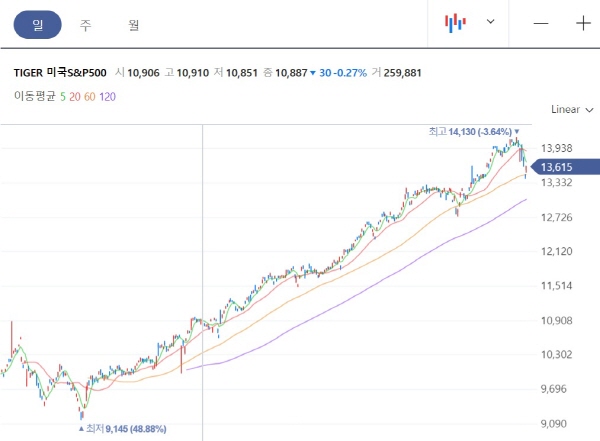Screen dimensions: 600x441
Task: Expand the chart type dropdown chevron
Action: tap(490, 21)
